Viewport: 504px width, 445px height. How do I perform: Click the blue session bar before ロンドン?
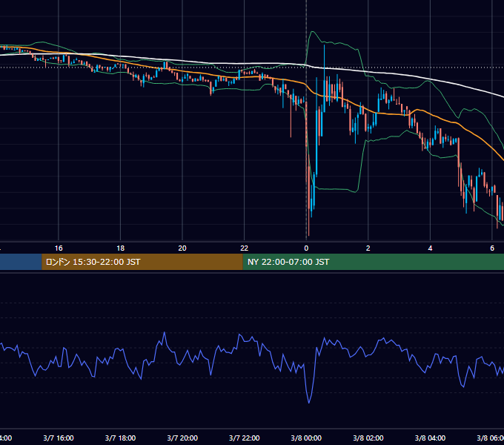coord(21,262)
